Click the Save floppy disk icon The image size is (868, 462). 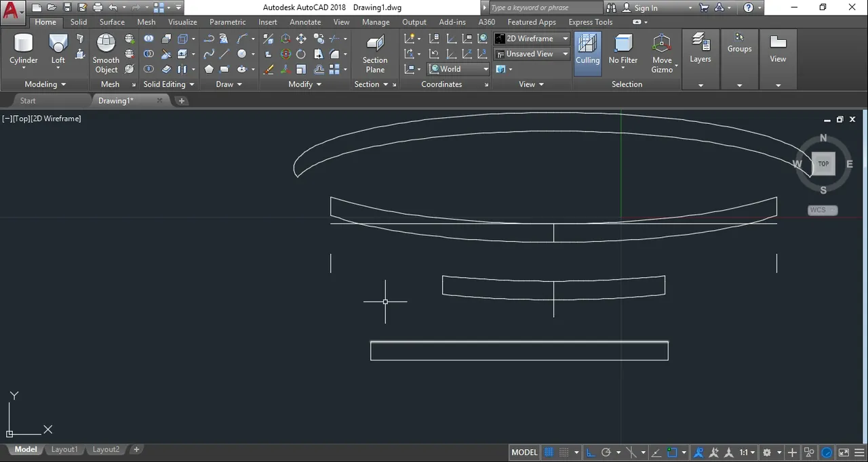67,8
